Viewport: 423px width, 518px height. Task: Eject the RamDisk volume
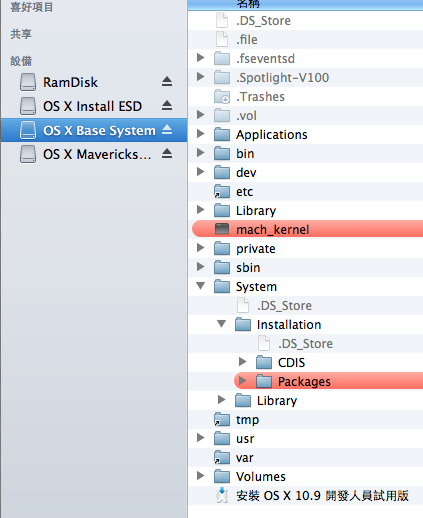click(167, 82)
